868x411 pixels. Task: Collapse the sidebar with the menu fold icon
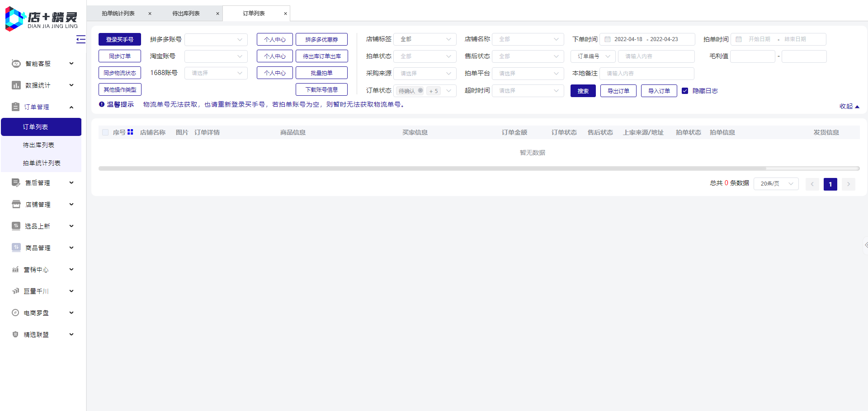tap(81, 40)
